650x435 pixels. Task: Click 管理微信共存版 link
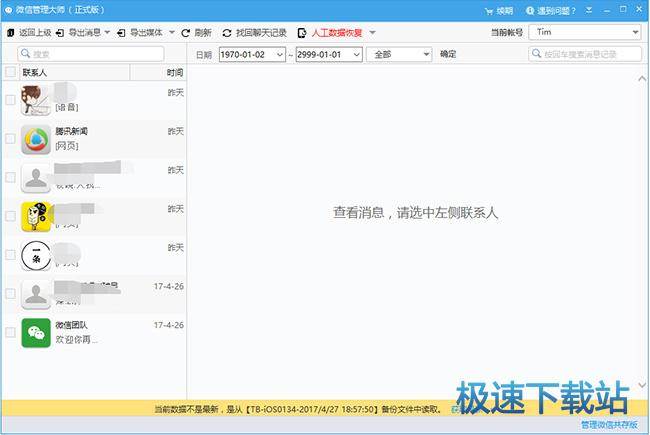coord(609,425)
